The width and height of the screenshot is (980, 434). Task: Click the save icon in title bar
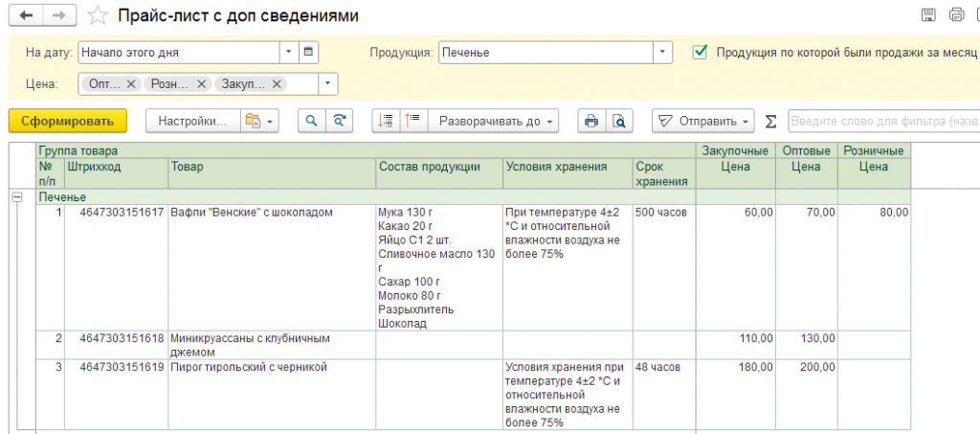point(927,15)
